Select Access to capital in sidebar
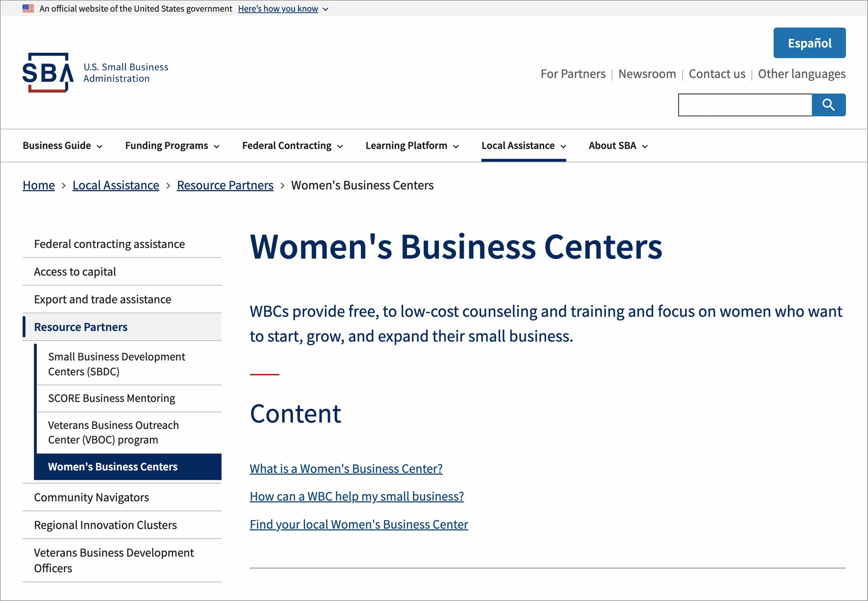This screenshot has width=868, height=601. [x=75, y=271]
